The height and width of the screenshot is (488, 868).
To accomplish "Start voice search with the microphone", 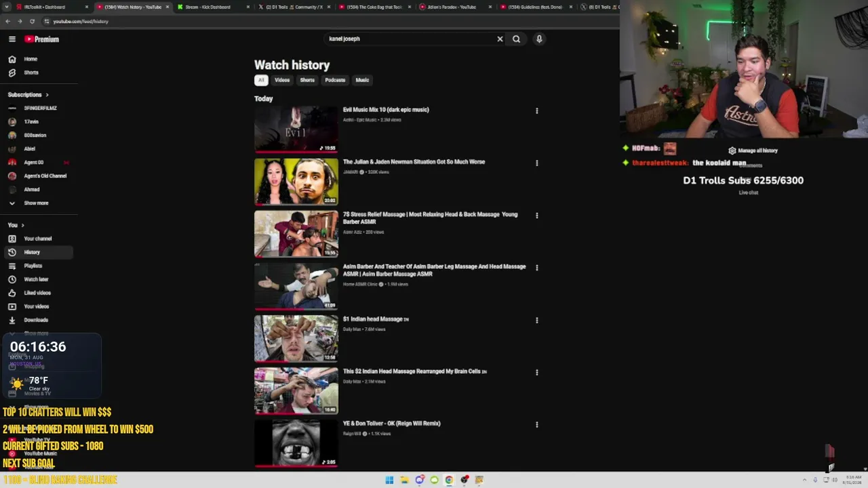I will [x=539, y=39].
